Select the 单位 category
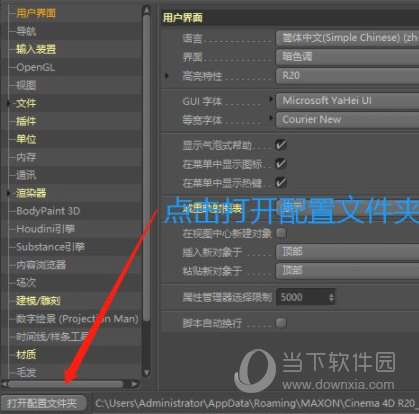Screen dimensions: 419x414 click(26, 139)
